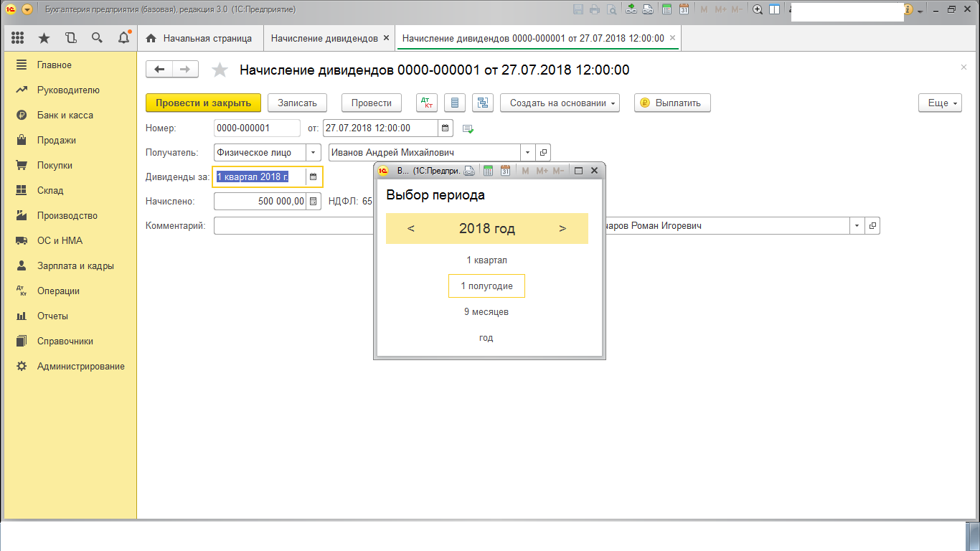Open calendar picker for document date
The image size is (980, 551).
click(x=445, y=128)
